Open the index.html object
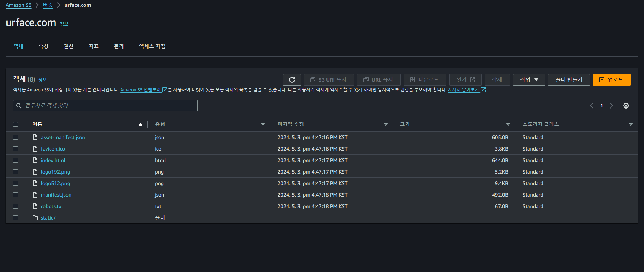 (x=53, y=160)
